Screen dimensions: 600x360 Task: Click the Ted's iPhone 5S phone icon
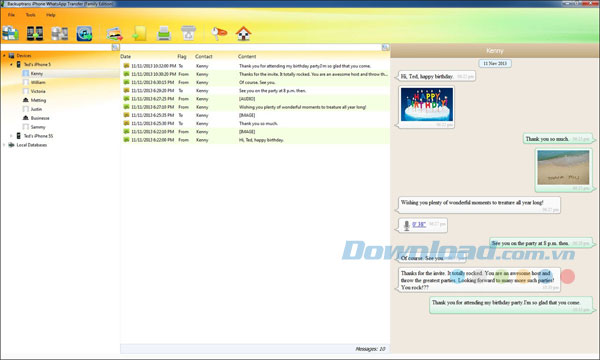pos(18,136)
